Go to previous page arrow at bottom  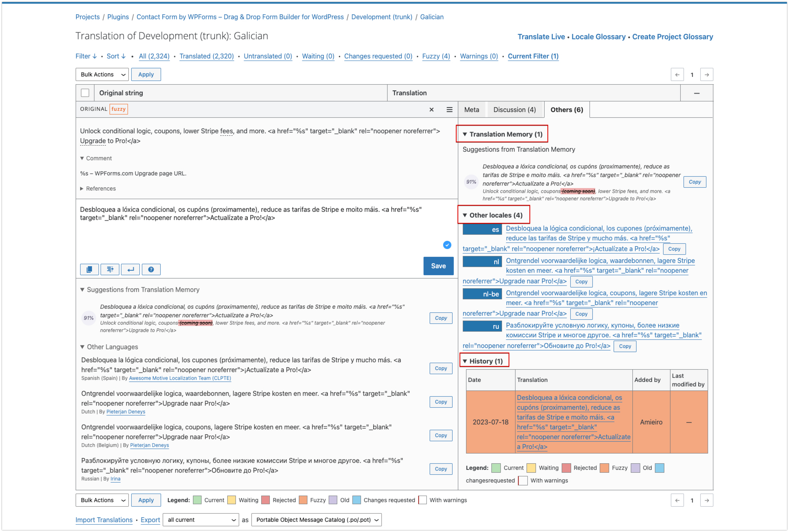pyautogui.click(x=677, y=500)
